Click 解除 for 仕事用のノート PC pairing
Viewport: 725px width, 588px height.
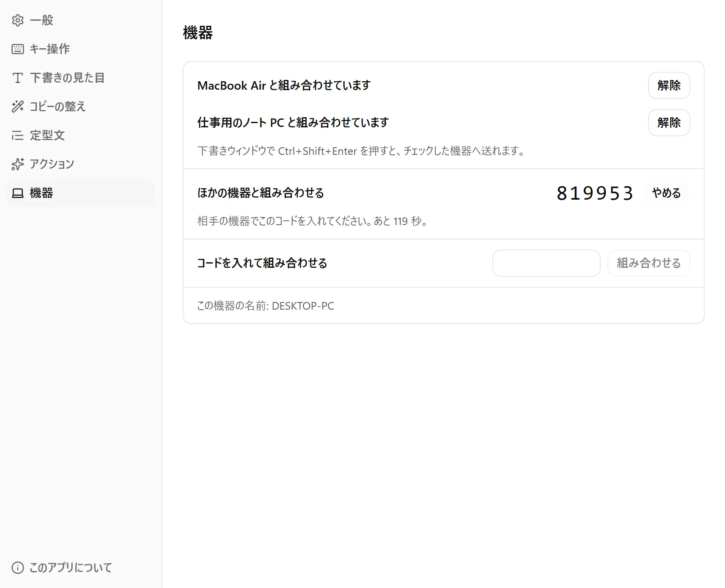tap(669, 123)
